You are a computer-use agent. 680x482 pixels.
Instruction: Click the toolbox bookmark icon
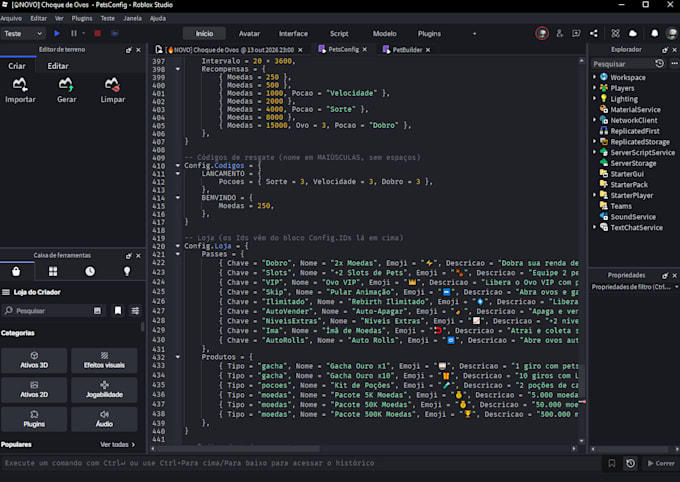[118, 311]
